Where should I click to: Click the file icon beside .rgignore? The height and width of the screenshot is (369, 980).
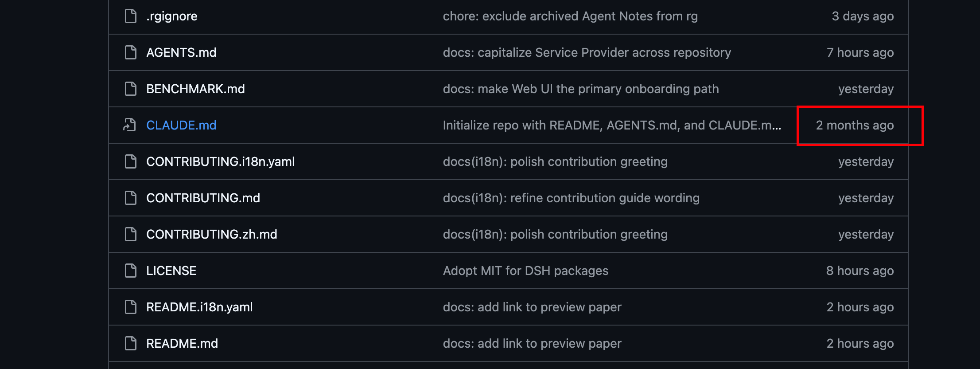[x=131, y=16]
